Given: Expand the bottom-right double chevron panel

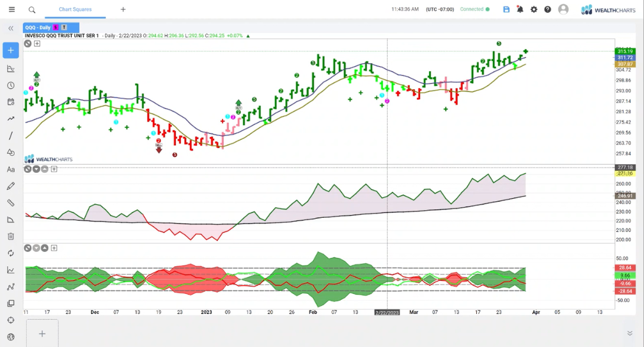Looking at the screenshot, I should point(630,333).
